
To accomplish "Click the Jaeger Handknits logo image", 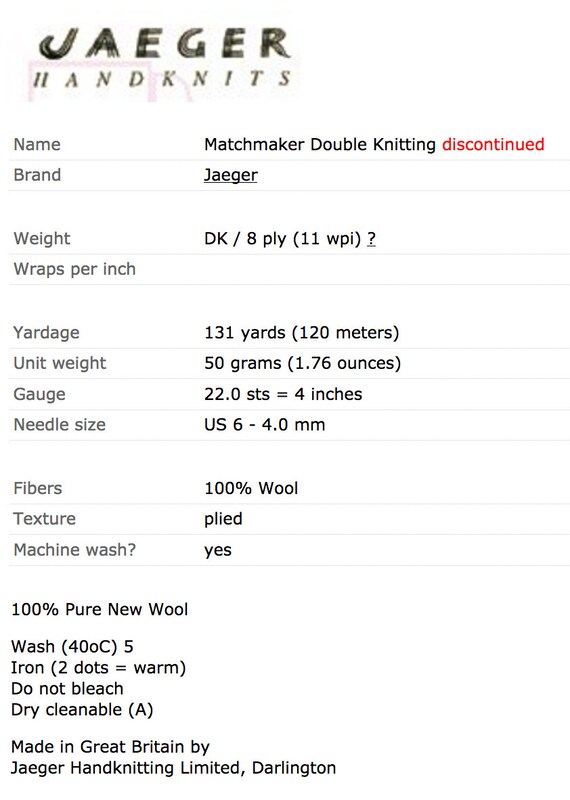I will pos(161,63).
